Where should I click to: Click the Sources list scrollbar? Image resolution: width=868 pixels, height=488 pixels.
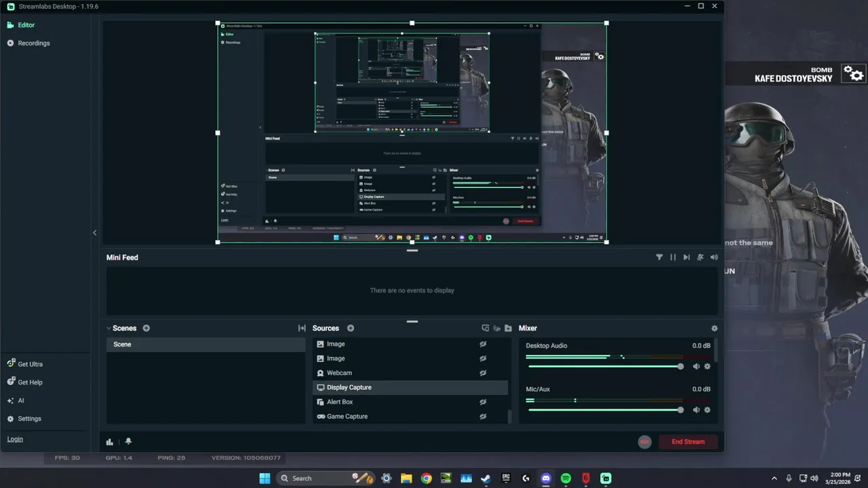click(x=510, y=416)
